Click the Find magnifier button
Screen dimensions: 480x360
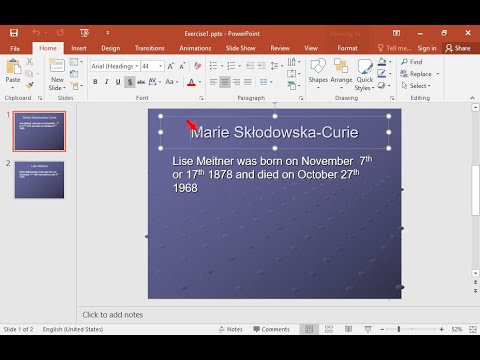(x=412, y=62)
